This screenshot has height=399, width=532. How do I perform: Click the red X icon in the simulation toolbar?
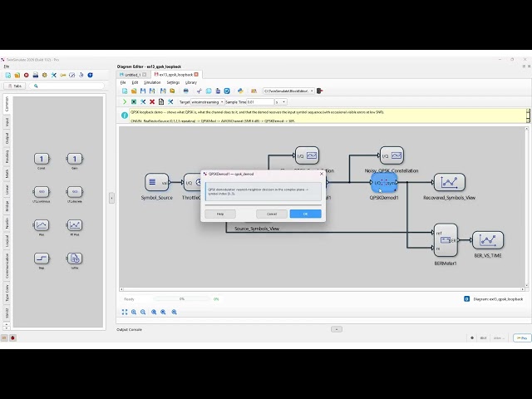pyautogui.click(x=152, y=101)
